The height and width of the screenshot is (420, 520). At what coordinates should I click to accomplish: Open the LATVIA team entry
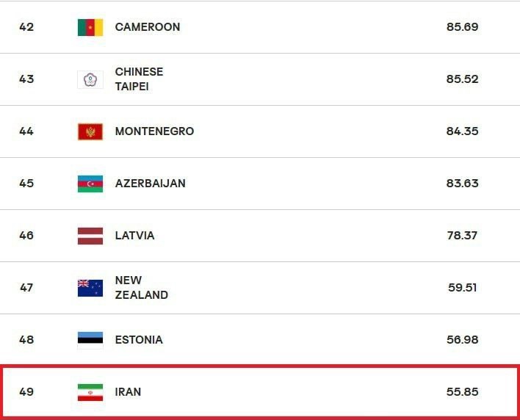(x=134, y=236)
